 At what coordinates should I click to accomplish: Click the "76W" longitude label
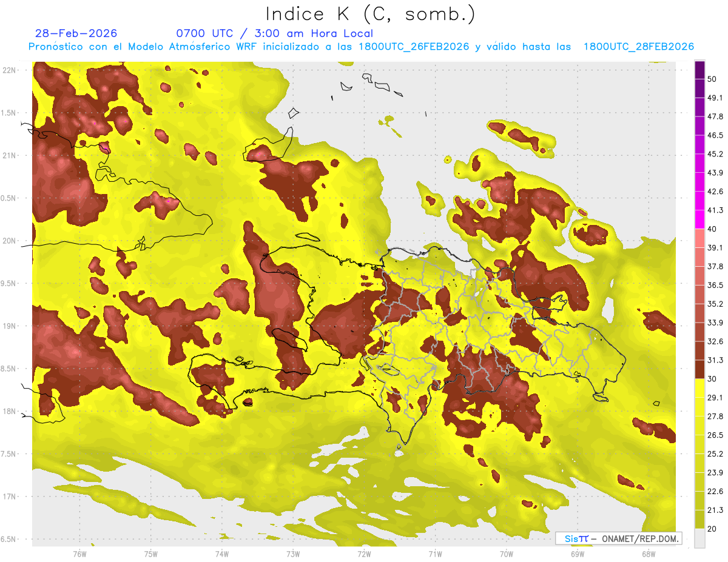[79, 554]
